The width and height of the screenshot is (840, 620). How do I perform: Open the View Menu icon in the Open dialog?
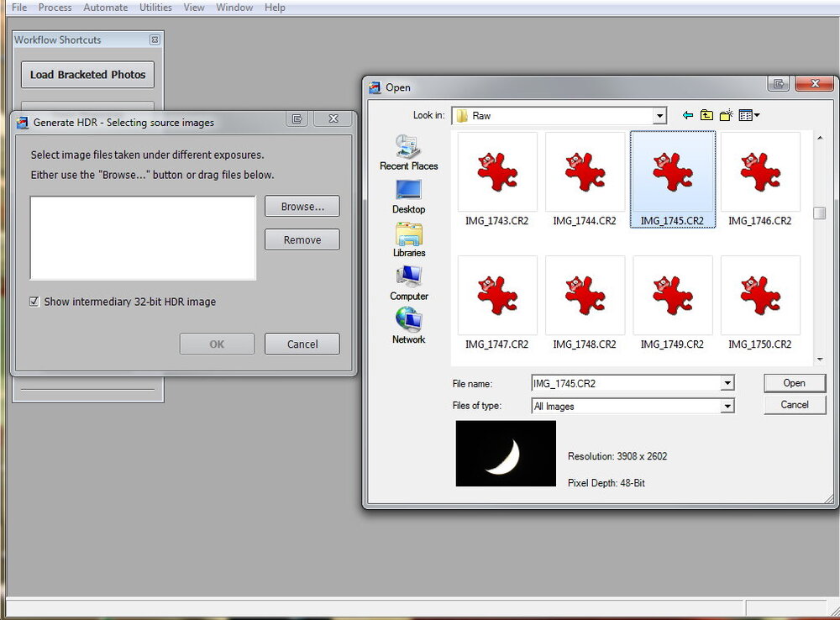[x=748, y=115]
